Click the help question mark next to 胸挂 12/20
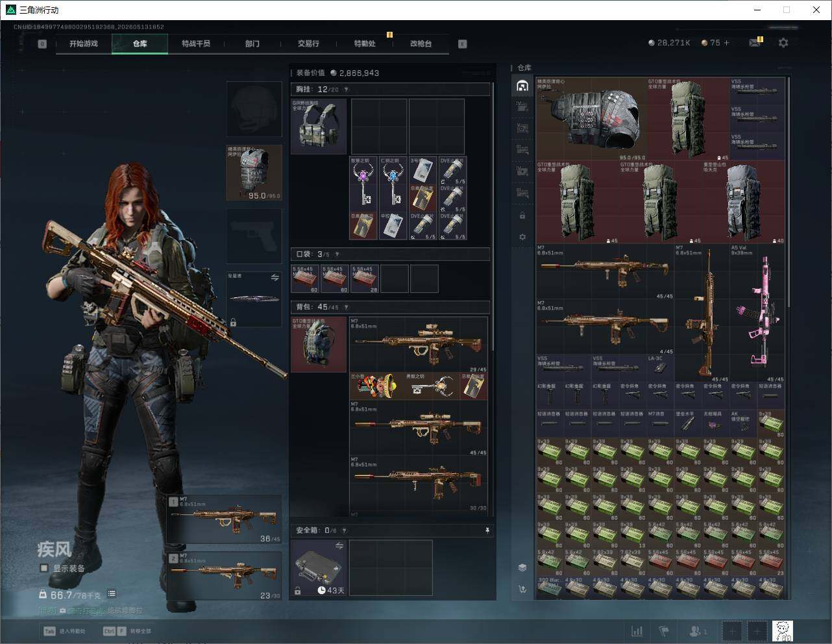This screenshot has height=644, width=832. click(x=345, y=90)
